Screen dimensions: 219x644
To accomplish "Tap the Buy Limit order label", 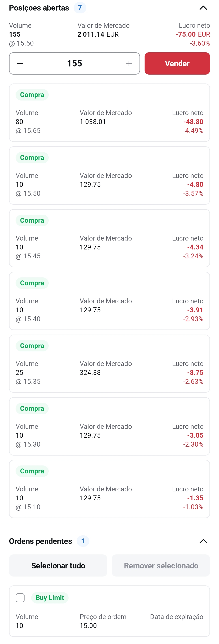I will pos(50,598).
